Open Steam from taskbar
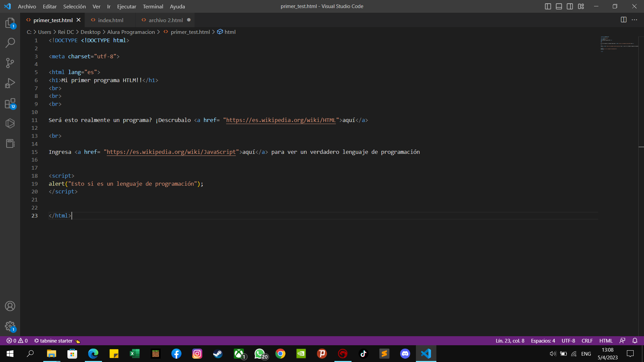Screen dimensions: 644x362 pos(218,354)
